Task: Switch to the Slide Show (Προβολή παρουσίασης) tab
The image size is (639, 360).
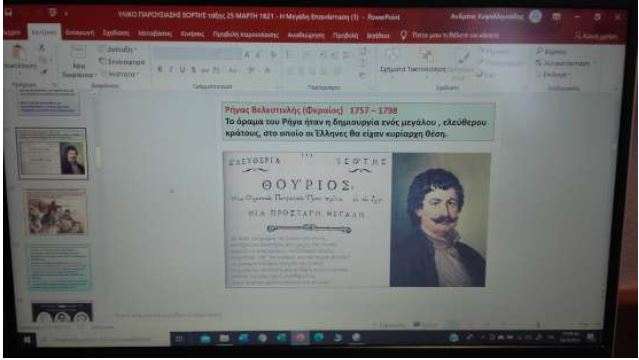Action: click(x=246, y=35)
